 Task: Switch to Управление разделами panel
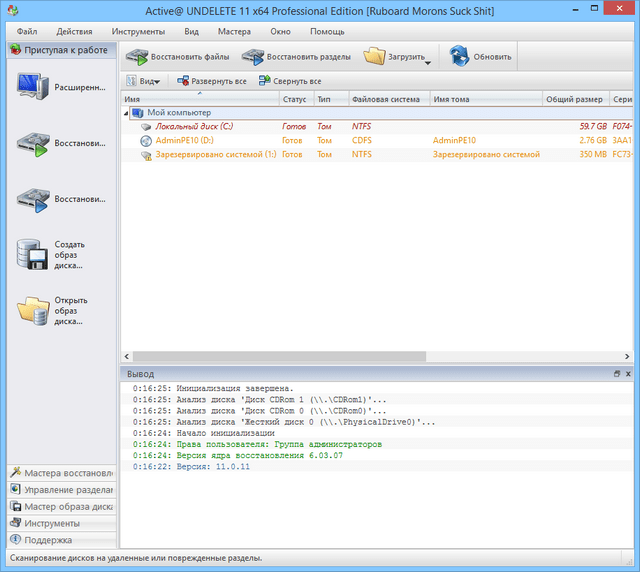coord(60,489)
